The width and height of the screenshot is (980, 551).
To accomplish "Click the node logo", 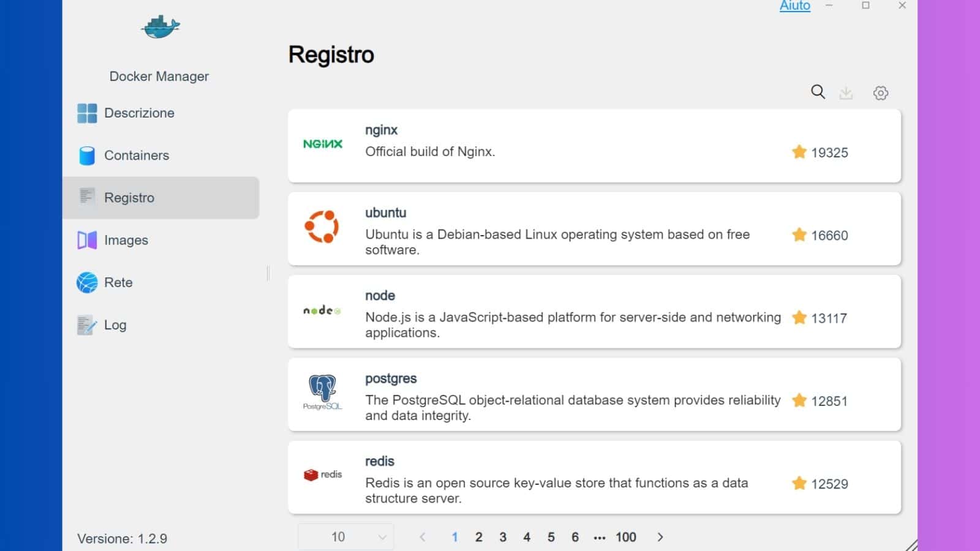I will tap(322, 310).
